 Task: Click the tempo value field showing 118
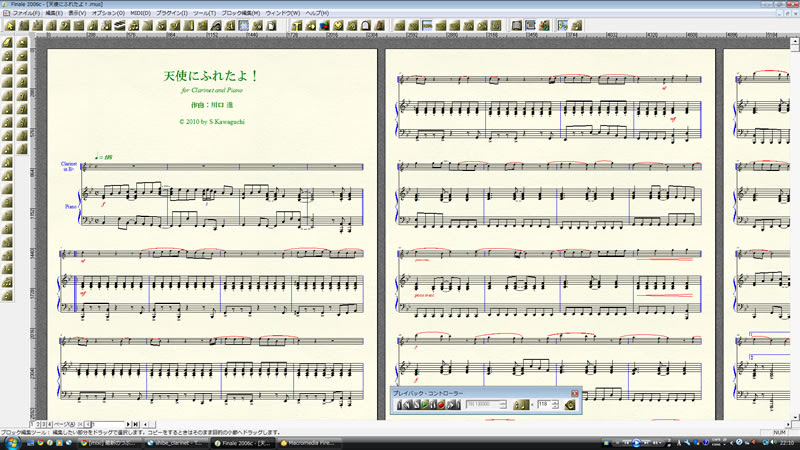coord(544,405)
